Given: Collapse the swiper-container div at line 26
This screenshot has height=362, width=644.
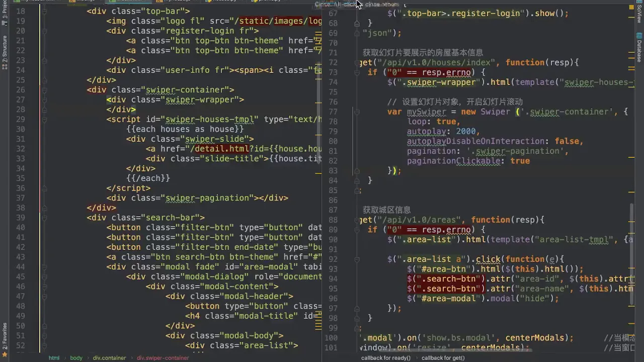Looking at the screenshot, I should [44, 90].
